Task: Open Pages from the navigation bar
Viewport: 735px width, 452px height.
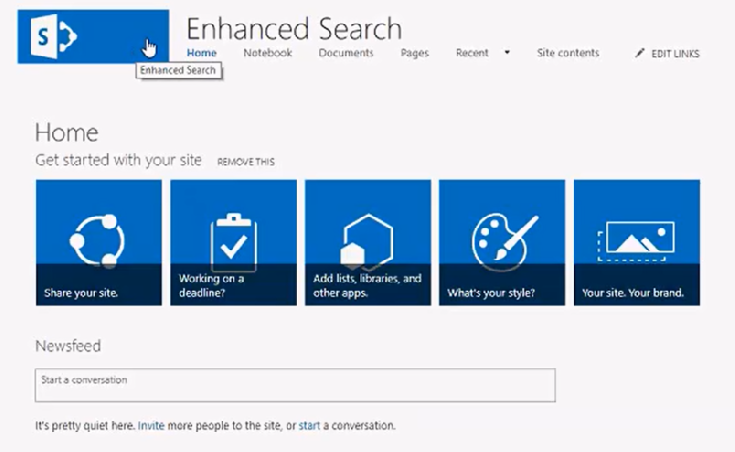Action: (415, 53)
